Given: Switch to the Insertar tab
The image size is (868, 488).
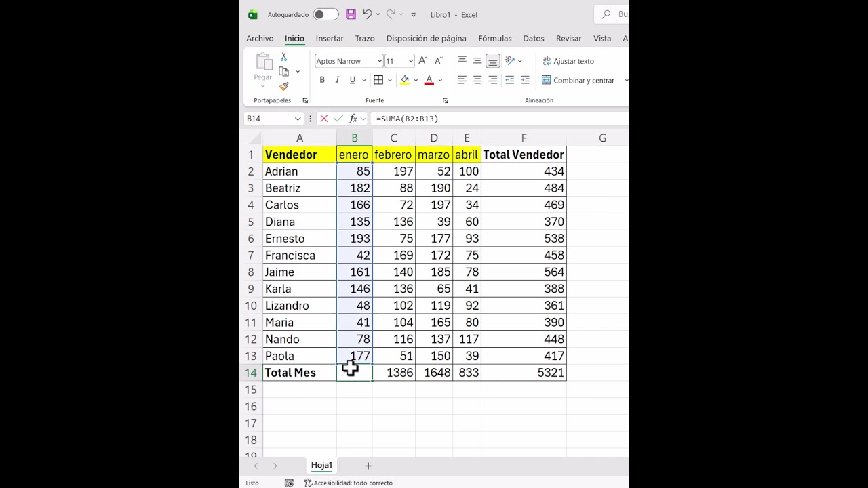Looking at the screenshot, I should (330, 39).
